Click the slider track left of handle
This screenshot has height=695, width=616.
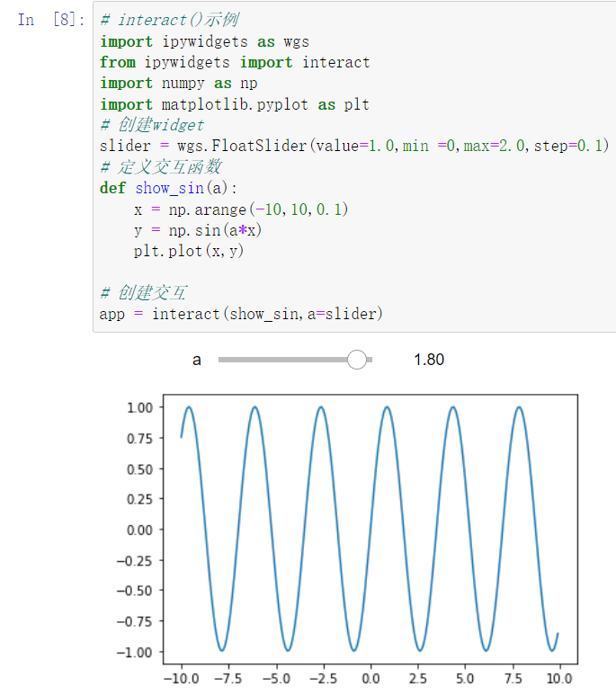[283, 360]
